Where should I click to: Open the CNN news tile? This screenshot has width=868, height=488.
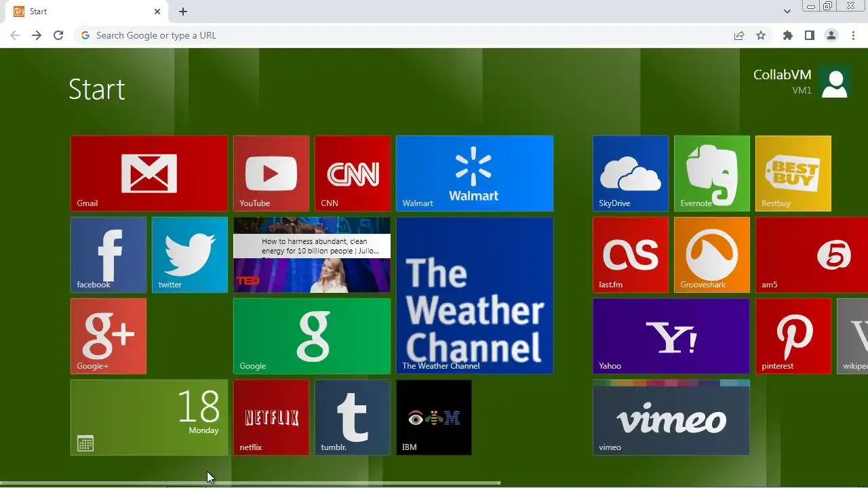353,174
